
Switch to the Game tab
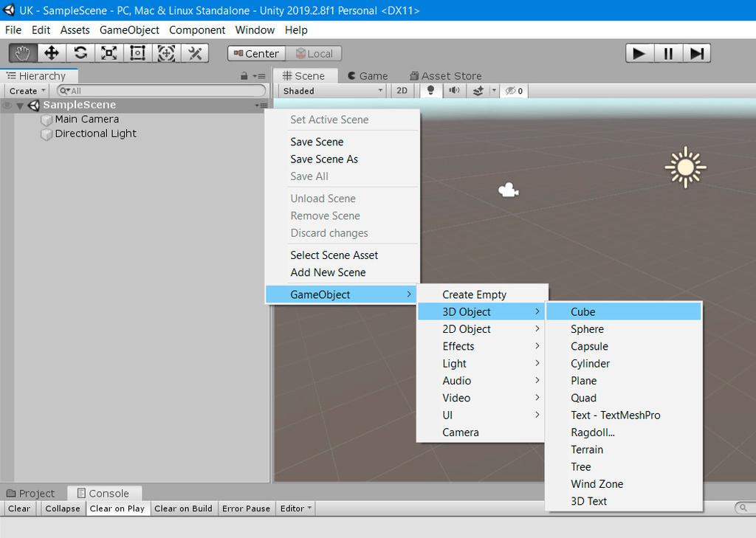(368, 76)
